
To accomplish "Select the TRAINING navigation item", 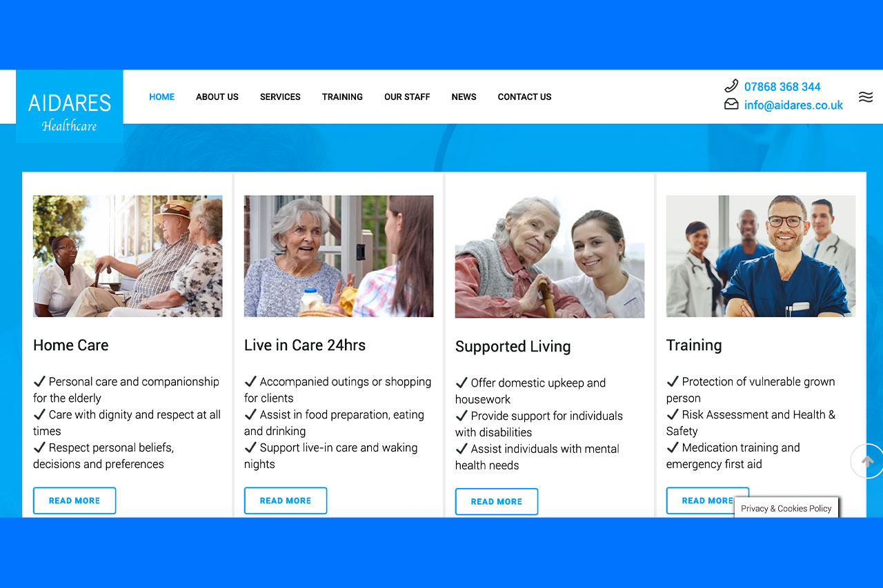I will pyautogui.click(x=342, y=97).
